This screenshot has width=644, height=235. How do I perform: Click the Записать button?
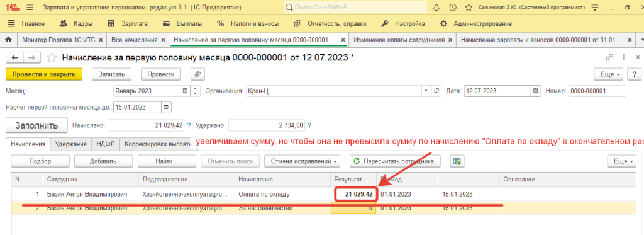point(111,74)
